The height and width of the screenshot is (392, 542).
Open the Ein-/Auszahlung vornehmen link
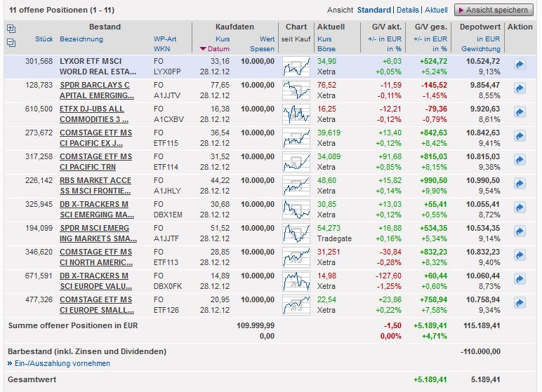click(x=62, y=363)
